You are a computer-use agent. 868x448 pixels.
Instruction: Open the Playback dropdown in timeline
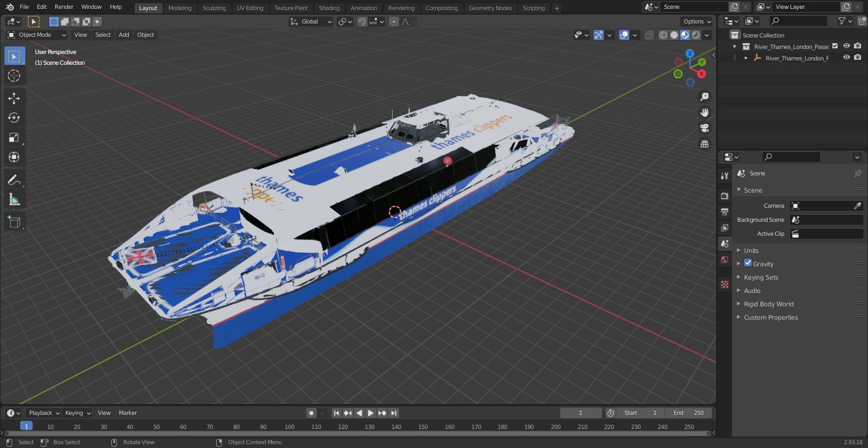43,413
